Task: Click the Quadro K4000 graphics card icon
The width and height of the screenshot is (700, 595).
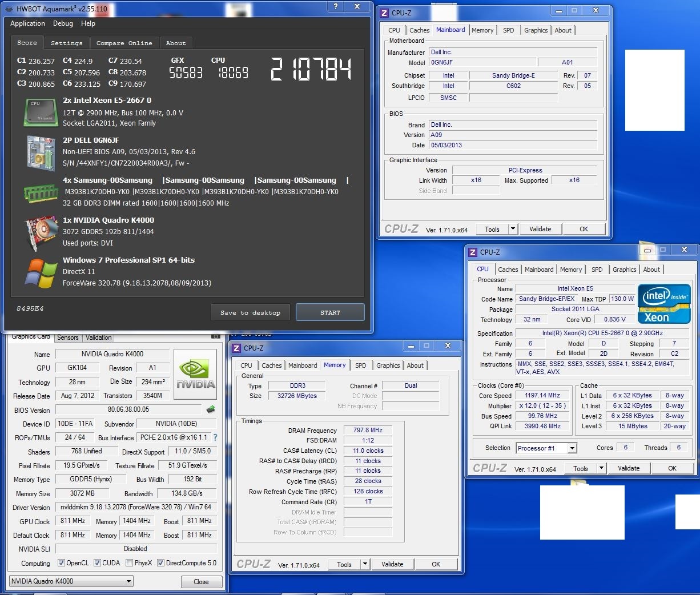Action: tap(41, 233)
